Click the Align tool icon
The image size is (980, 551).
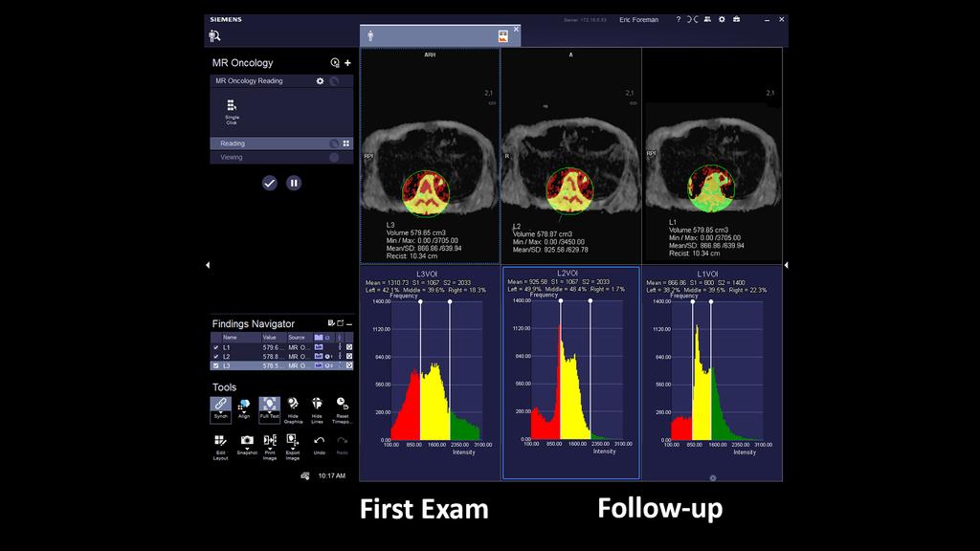pos(245,405)
